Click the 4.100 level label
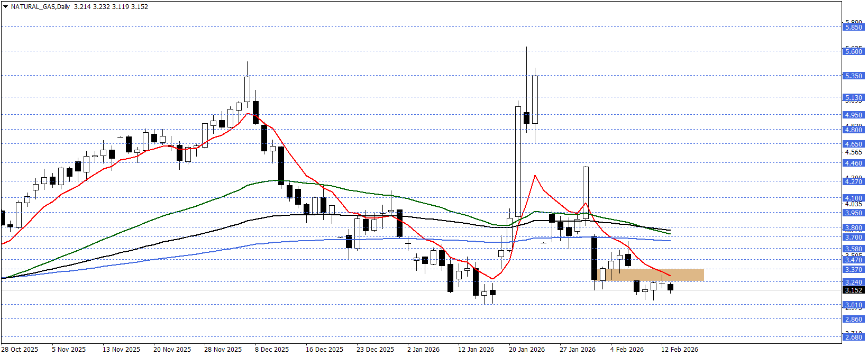868x356 pixels. pos(853,198)
